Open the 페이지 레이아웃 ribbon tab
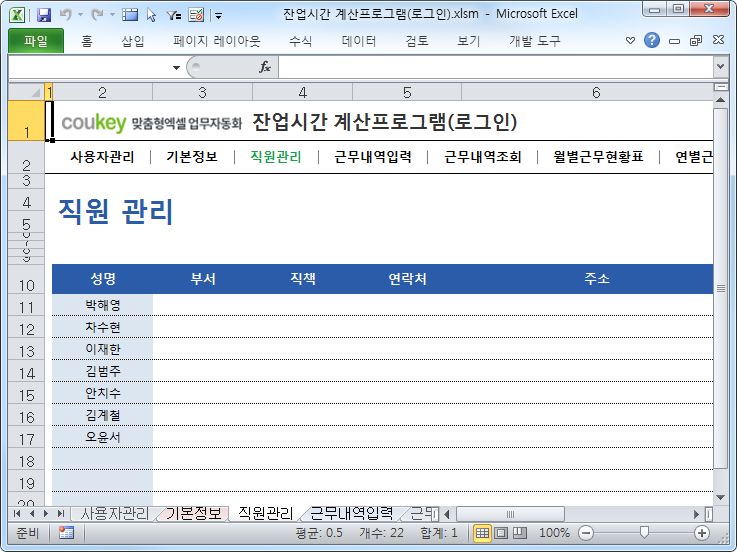737x552 pixels. [x=217, y=41]
